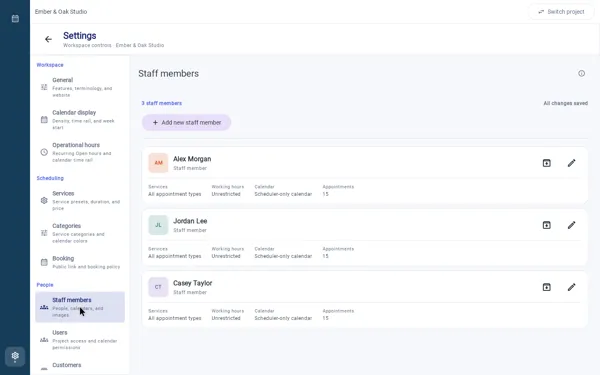This screenshot has width=600, height=375.
Task: Open Services settings section
Action: 80,201
